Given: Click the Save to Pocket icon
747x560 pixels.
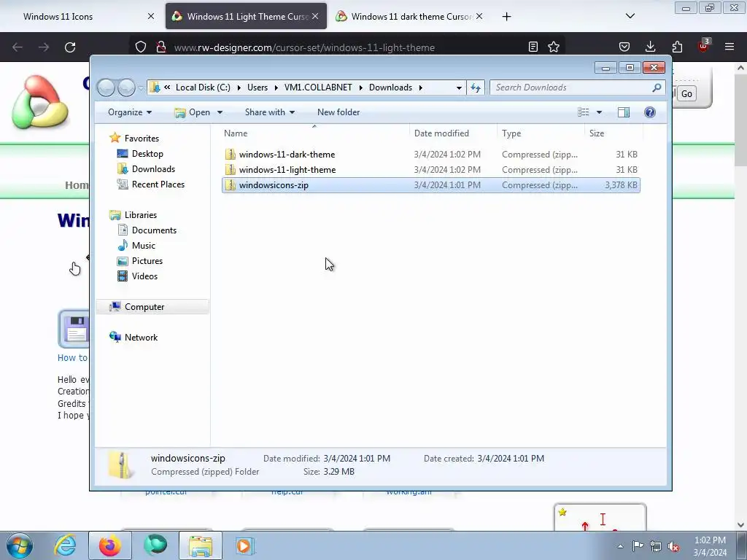Looking at the screenshot, I should pyautogui.click(x=624, y=47).
